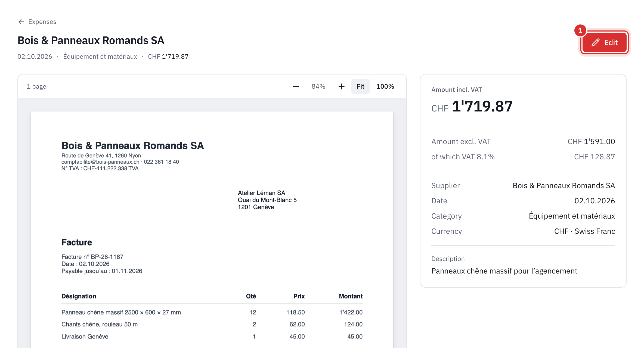This screenshot has width=644, height=348.
Task: Select the Fit zoom option
Action: point(360,86)
